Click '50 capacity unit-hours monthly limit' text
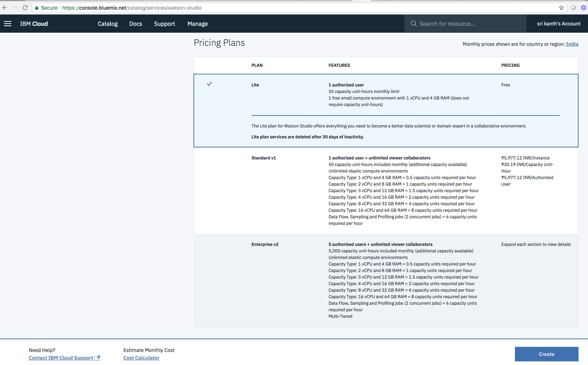Image resolution: width=588 pixels, height=365 pixels. coord(364,92)
